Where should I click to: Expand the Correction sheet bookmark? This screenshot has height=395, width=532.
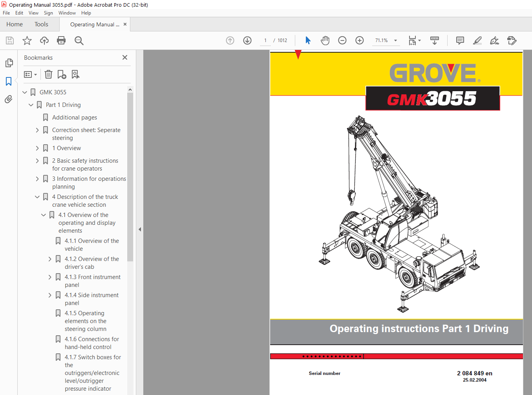click(x=37, y=130)
